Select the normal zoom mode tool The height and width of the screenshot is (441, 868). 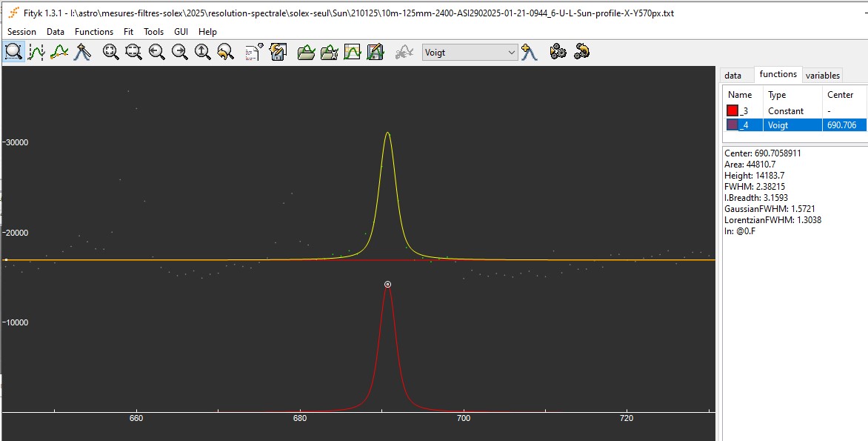coord(13,52)
